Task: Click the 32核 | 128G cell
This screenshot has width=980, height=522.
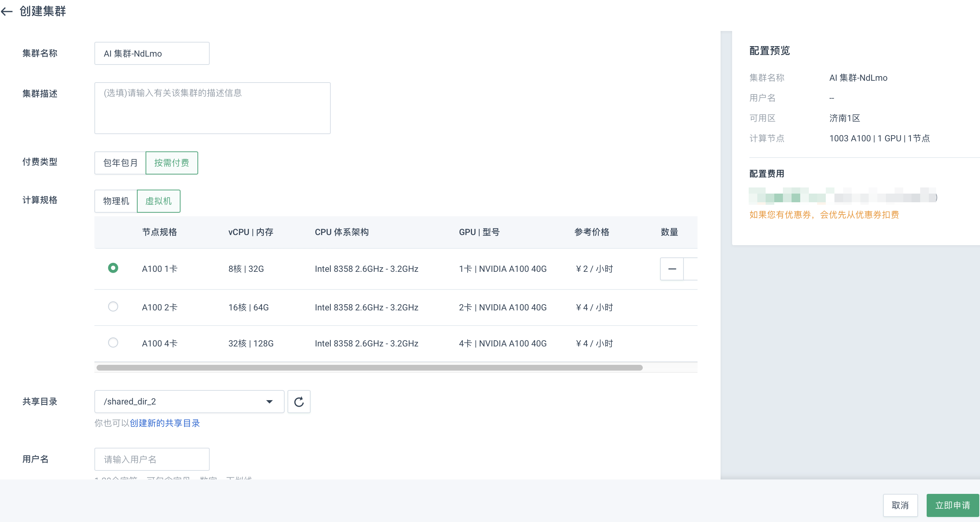Action: pos(251,344)
